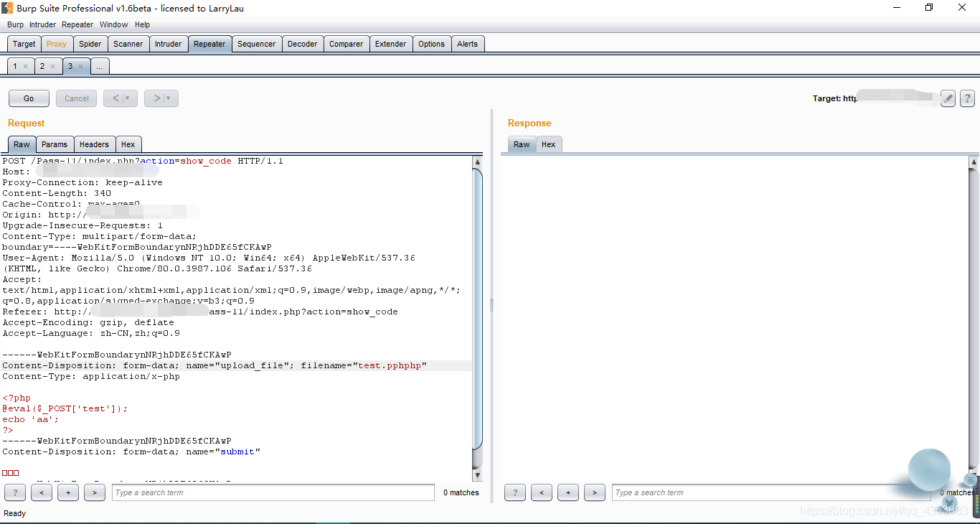Open history forward dropdown arrow
This screenshot has width=980, height=524.
click(169, 98)
